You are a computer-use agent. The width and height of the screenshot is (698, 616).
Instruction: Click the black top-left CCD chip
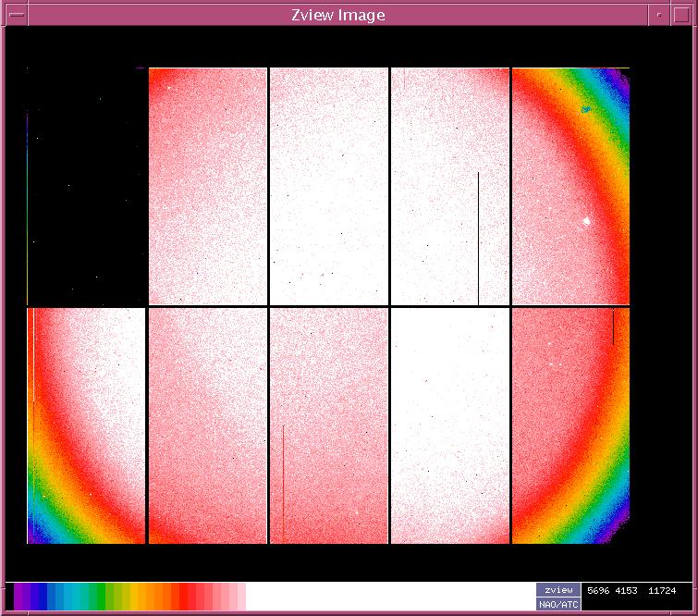point(87,185)
